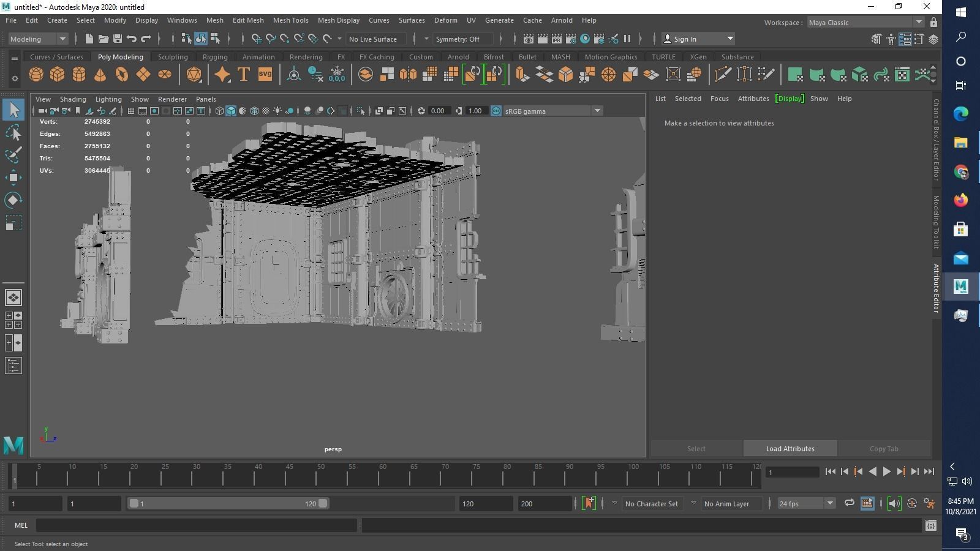Click the range slider end handle
The width and height of the screenshot is (980, 551).
coord(323,503)
